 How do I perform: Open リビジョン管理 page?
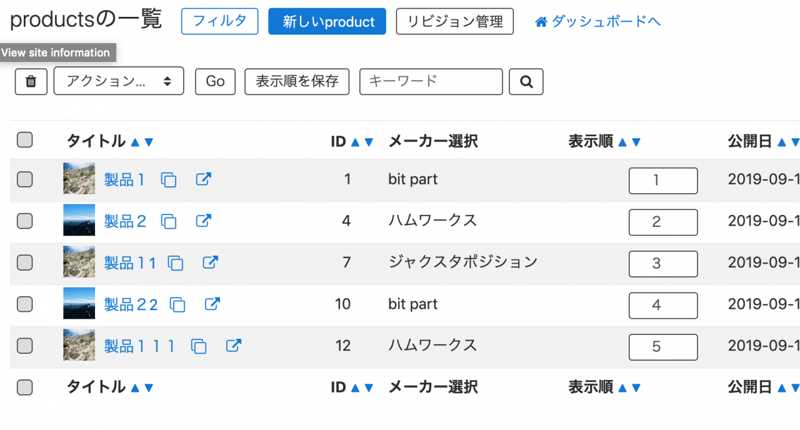pyautogui.click(x=454, y=21)
